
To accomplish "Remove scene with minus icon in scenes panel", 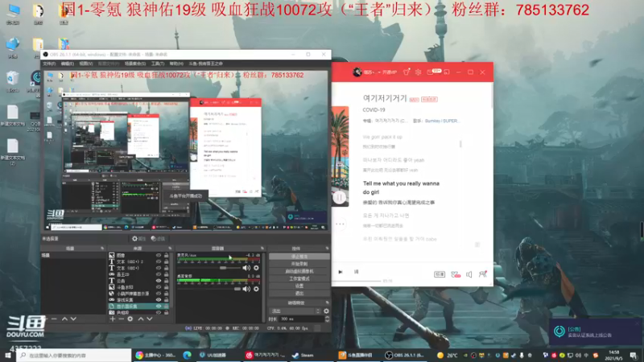I will pyautogui.click(x=54, y=319).
